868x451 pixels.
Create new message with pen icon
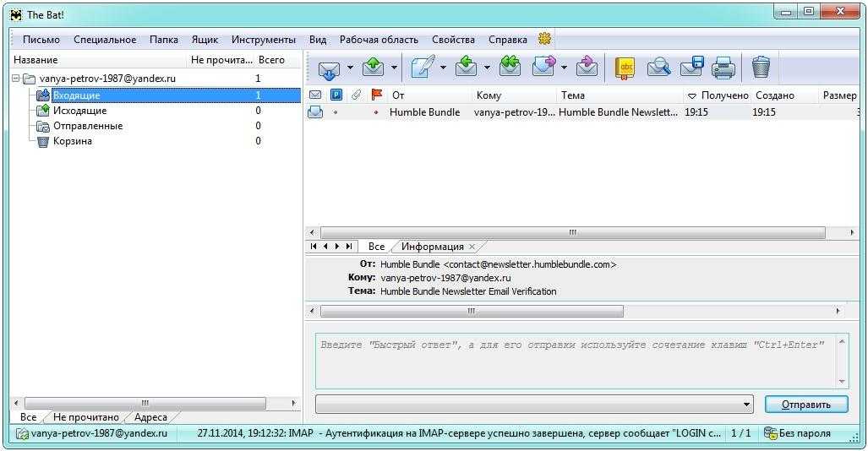422,67
